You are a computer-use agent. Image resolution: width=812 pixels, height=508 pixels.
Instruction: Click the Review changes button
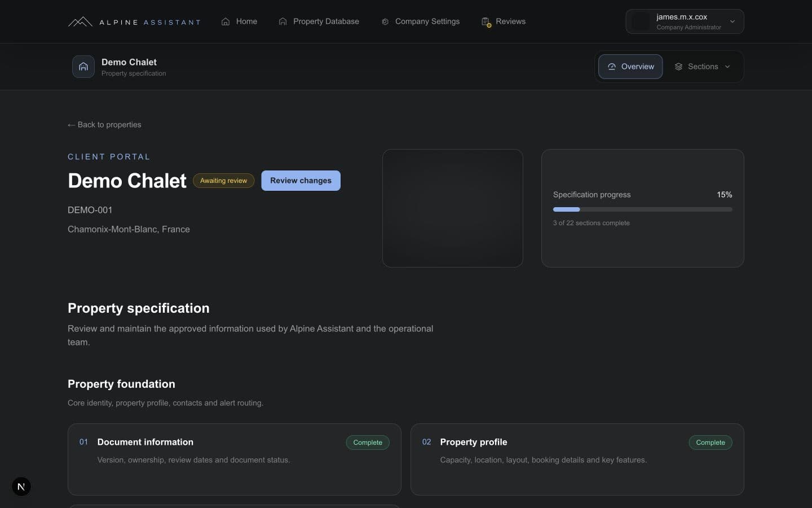301,181
